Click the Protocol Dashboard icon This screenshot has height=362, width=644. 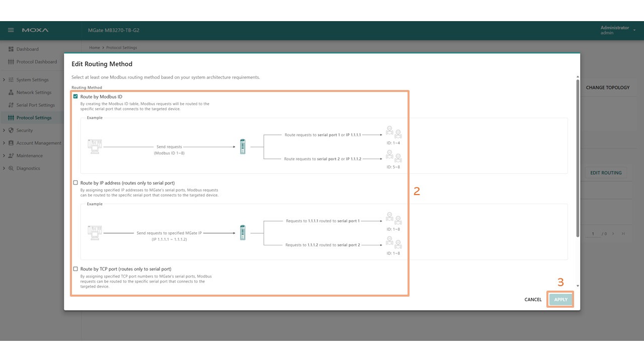[11, 62]
